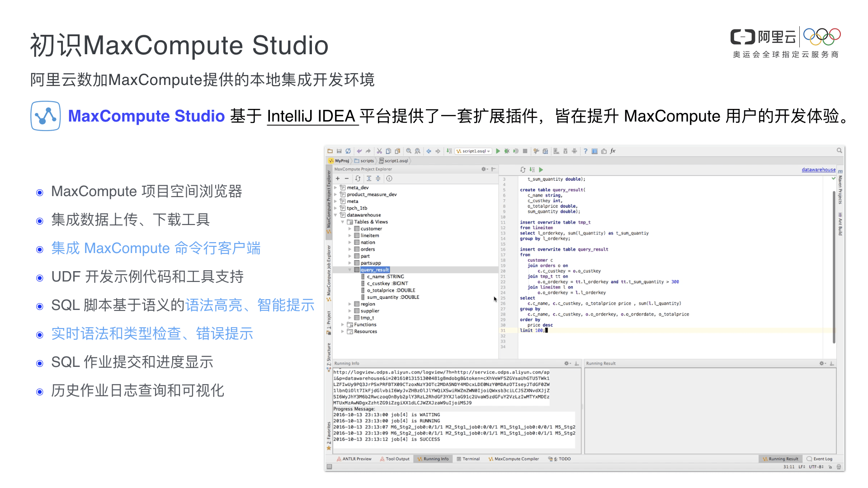
Task: Switch to the Running Info tab
Action: tap(433, 459)
